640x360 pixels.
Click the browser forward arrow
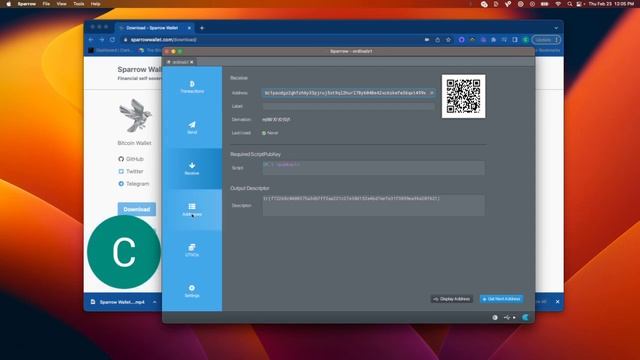pyautogui.click(x=102, y=40)
